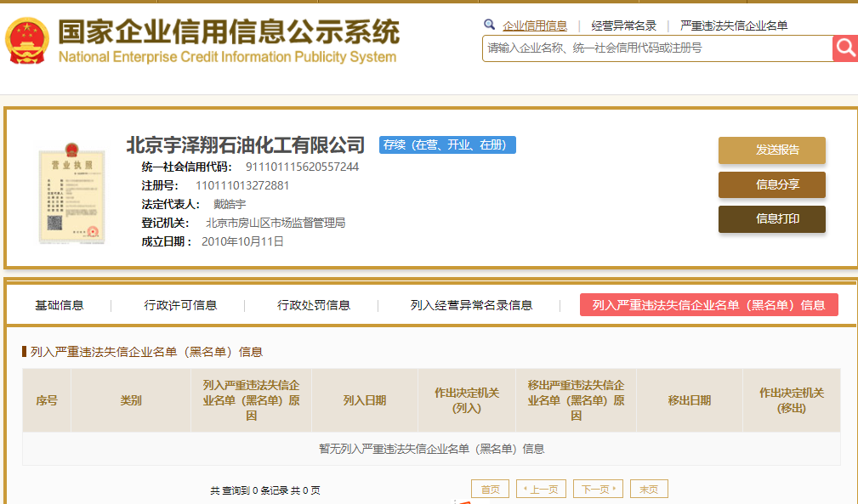
Task: Click the establishment date 2010年10月11日
Action: (x=242, y=241)
